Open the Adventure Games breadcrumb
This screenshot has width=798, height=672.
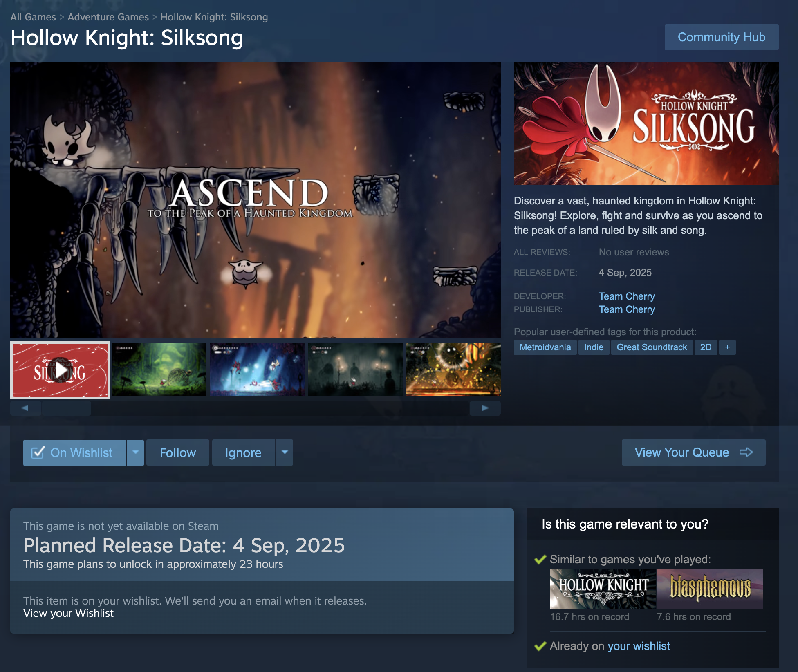click(108, 17)
